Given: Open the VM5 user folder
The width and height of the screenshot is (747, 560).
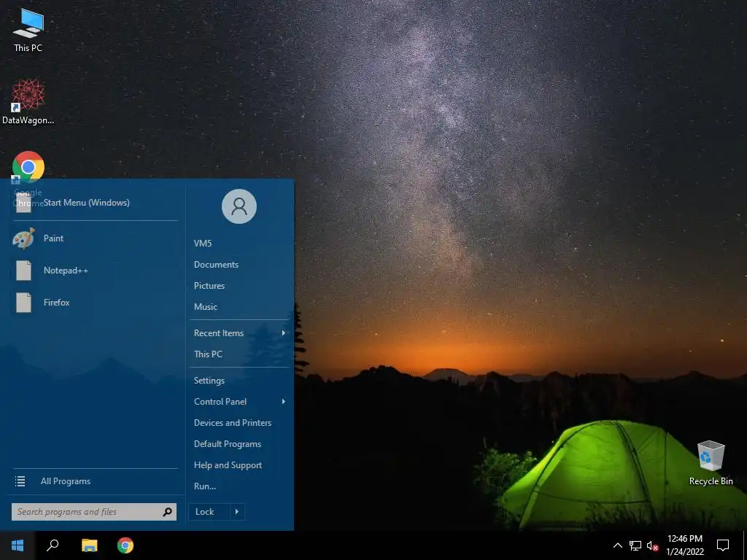Looking at the screenshot, I should click(x=203, y=244).
